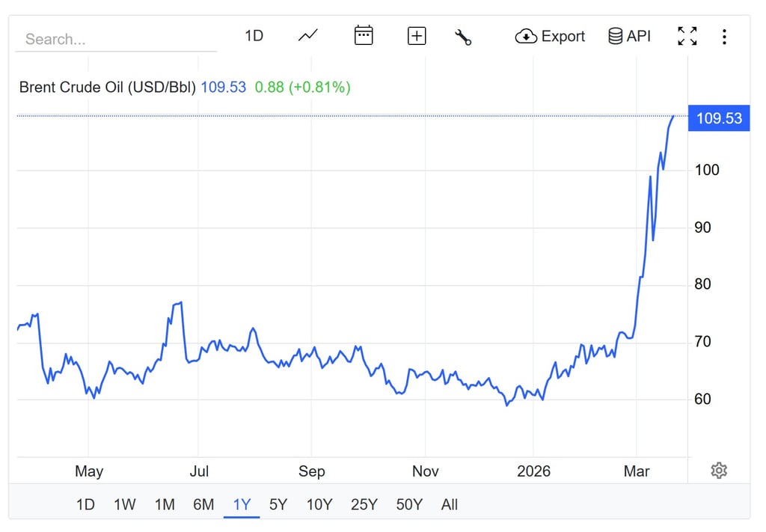The width and height of the screenshot is (766, 532).
Task: Open the chart type line icon
Action: pos(307,36)
